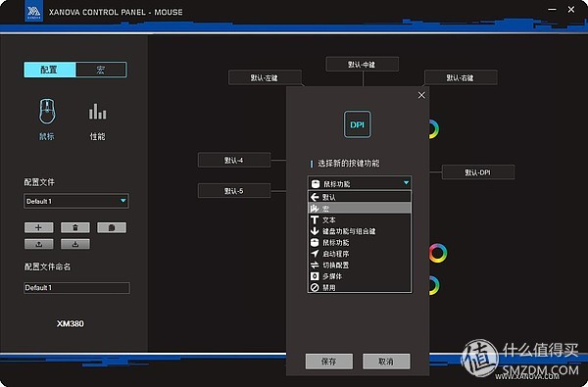
Task: Select the 默认-5 side button assignment
Action: click(234, 190)
